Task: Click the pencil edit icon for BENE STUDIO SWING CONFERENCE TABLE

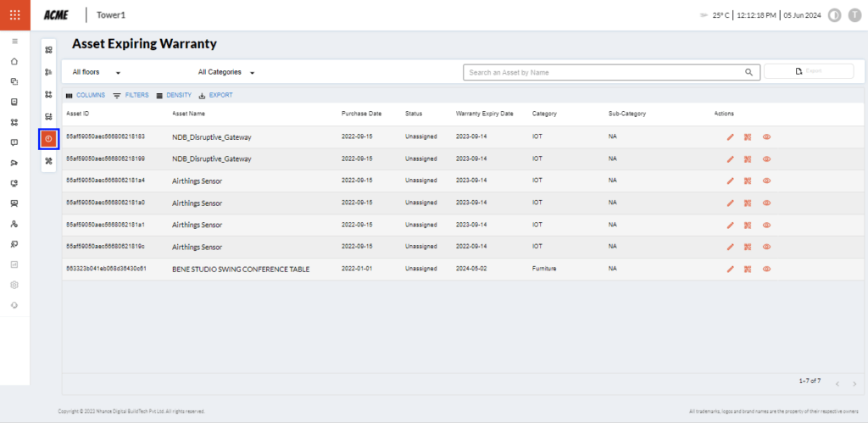Action: [x=730, y=269]
